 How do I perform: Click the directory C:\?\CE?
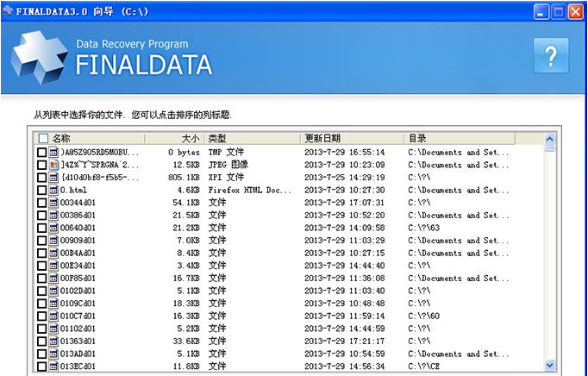coord(423,367)
